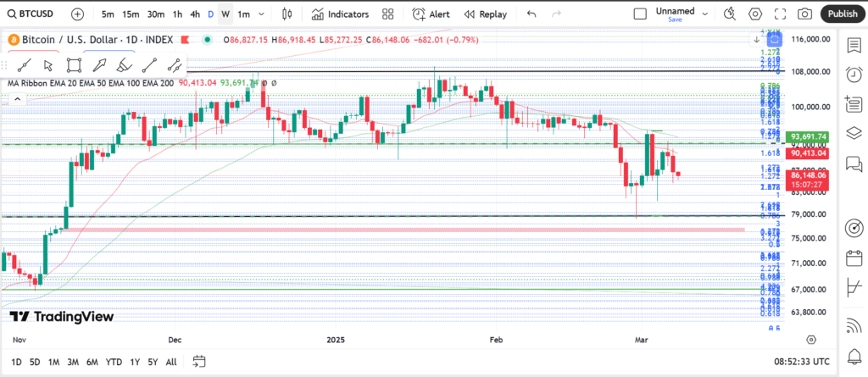Click the 90,413.04 red price label
Image resolution: width=868 pixels, height=377 pixels.
pos(809,153)
